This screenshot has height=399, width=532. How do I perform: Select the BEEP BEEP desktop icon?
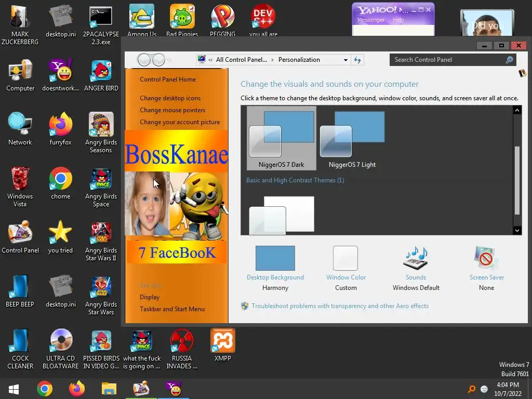20,291
